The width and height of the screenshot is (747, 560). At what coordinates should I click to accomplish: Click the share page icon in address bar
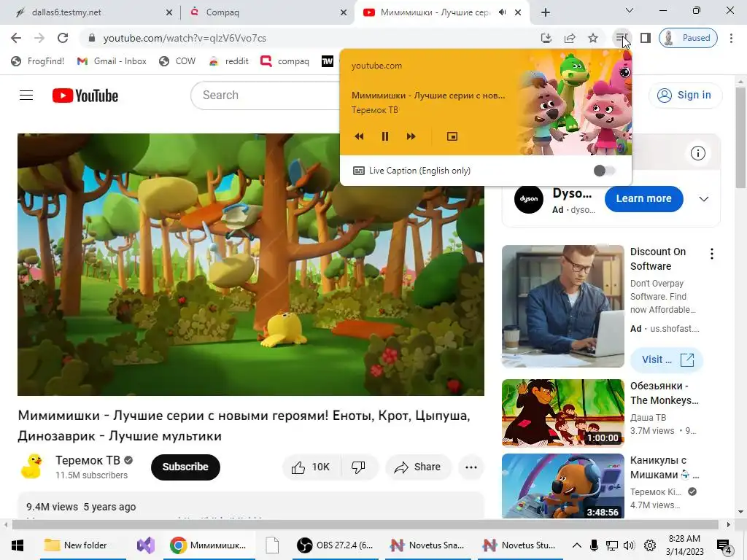(x=569, y=38)
